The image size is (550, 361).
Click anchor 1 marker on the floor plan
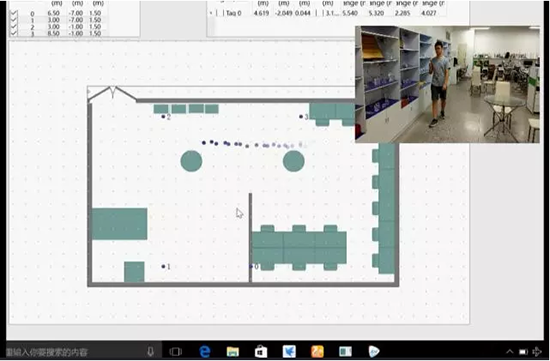[163, 266]
